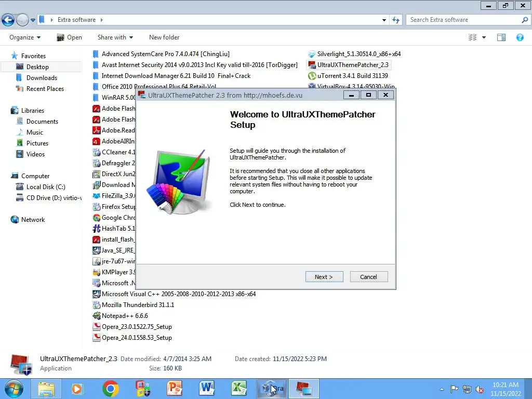
Task: Select KMPlayer installer icon
Action: pyautogui.click(x=96, y=272)
